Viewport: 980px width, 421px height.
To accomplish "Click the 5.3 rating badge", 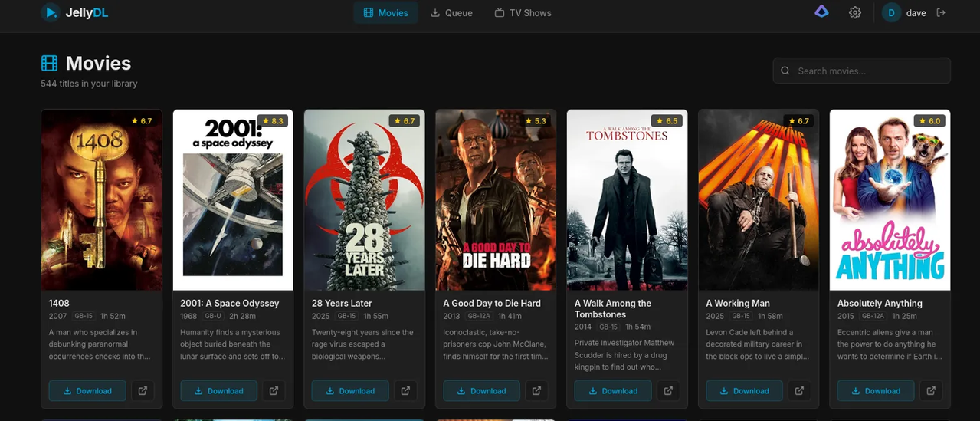I will 536,121.
